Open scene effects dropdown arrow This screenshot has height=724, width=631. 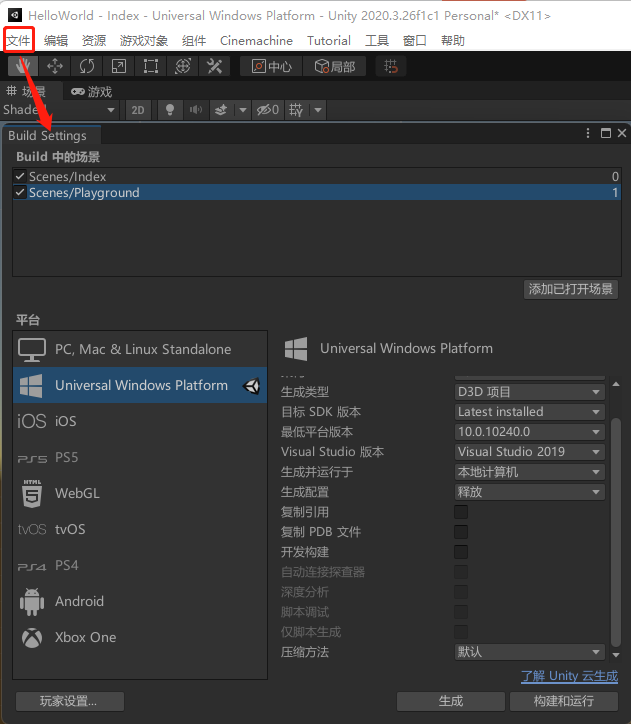click(x=242, y=110)
